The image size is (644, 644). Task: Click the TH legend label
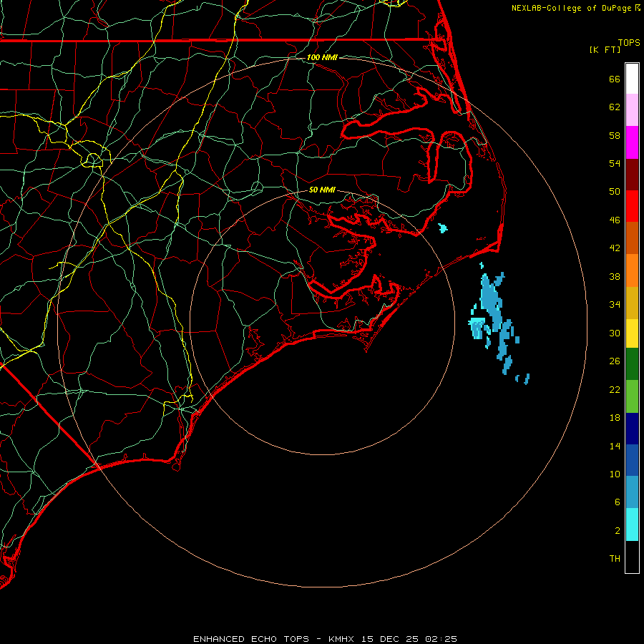pos(615,558)
